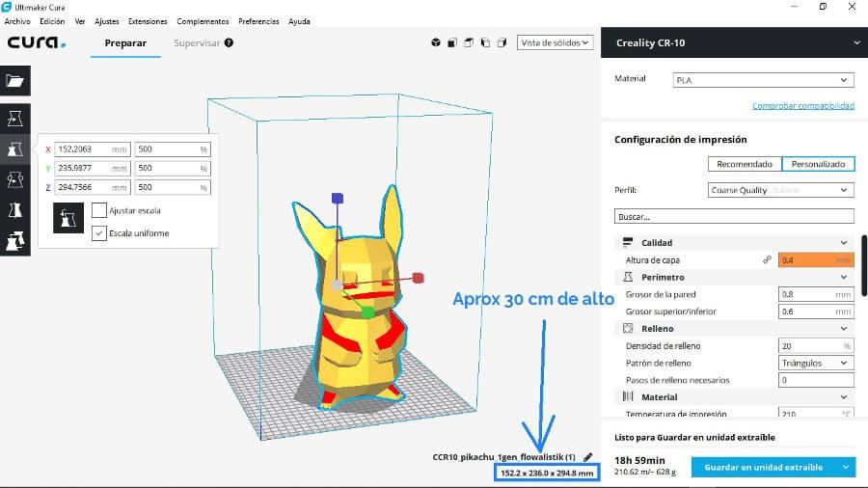This screenshot has height=488, width=868.
Task: Open the Ayuda menu
Action: [x=299, y=21]
